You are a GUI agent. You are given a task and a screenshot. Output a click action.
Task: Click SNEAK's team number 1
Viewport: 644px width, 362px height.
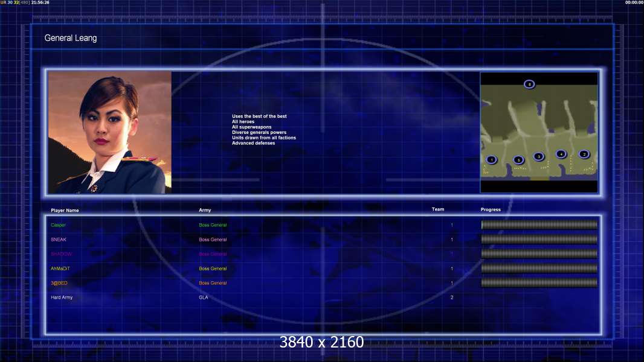(x=452, y=240)
